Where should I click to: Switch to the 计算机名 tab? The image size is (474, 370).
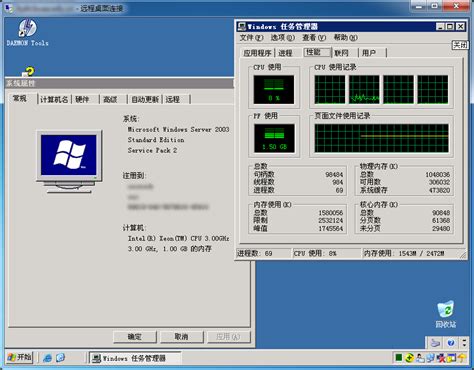coord(54,99)
